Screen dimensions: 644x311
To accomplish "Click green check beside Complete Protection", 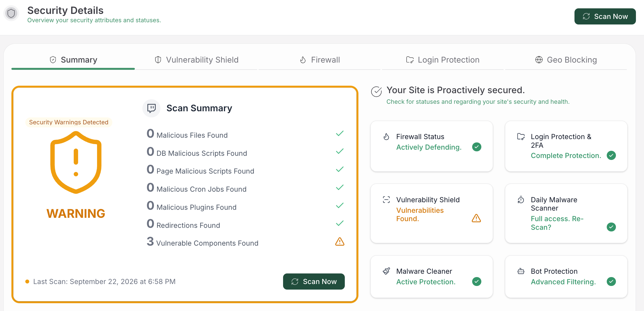I will (611, 155).
